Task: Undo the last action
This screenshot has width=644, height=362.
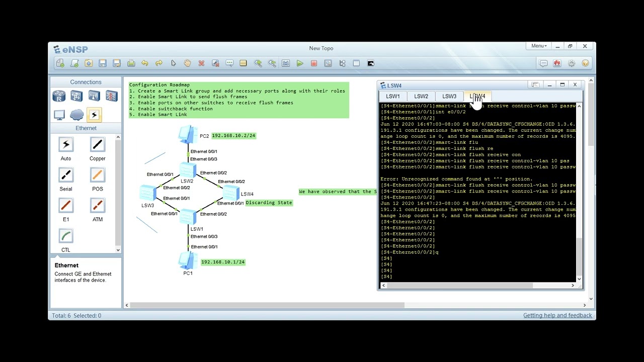Action: pos(145,63)
